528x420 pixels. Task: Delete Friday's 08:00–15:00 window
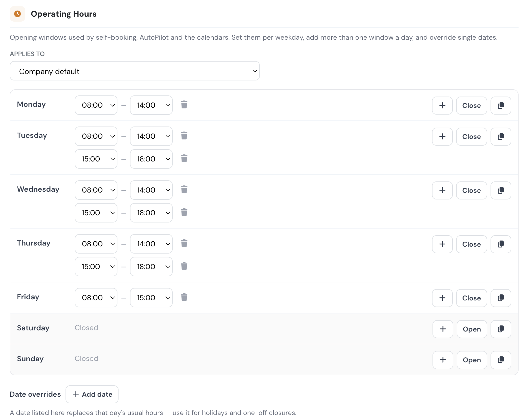[x=184, y=297]
